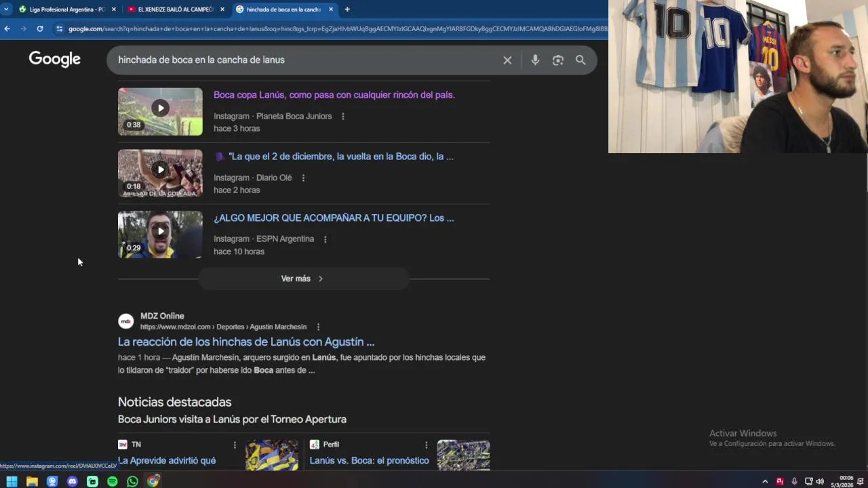Open Google Lens image search
Image resolution: width=868 pixels, height=488 pixels.
point(558,60)
